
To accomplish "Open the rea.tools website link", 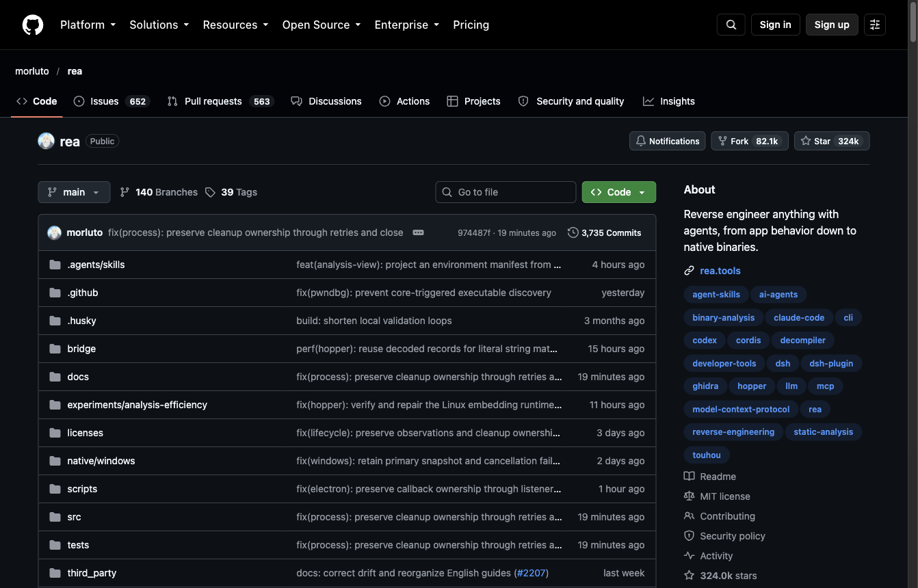I will (x=720, y=271).
